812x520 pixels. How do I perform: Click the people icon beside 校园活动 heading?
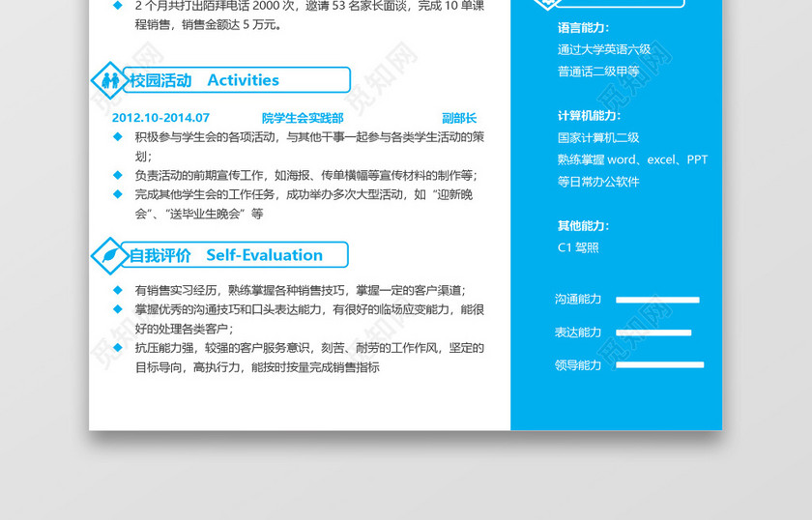pos(110,80)
